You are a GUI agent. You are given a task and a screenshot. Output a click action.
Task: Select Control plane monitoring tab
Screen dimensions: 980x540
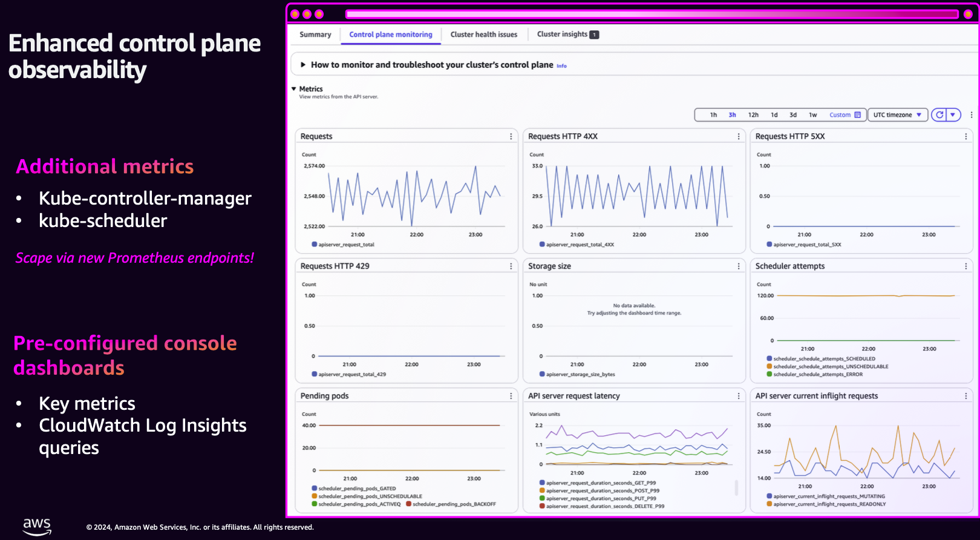click(x=391, y=35)
